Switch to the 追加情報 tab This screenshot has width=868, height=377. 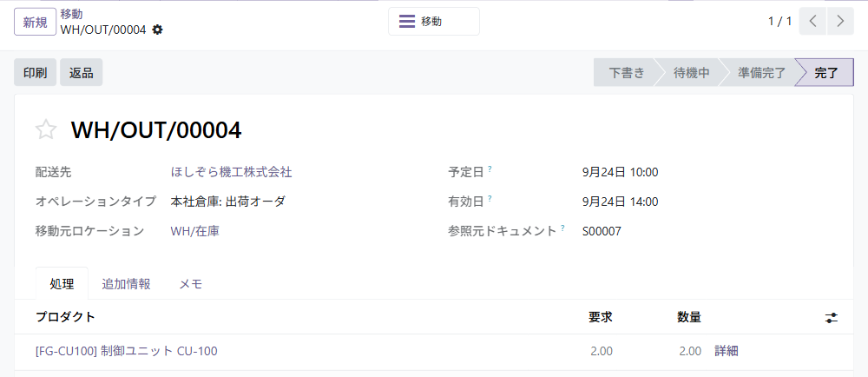(x=126, y=284)
